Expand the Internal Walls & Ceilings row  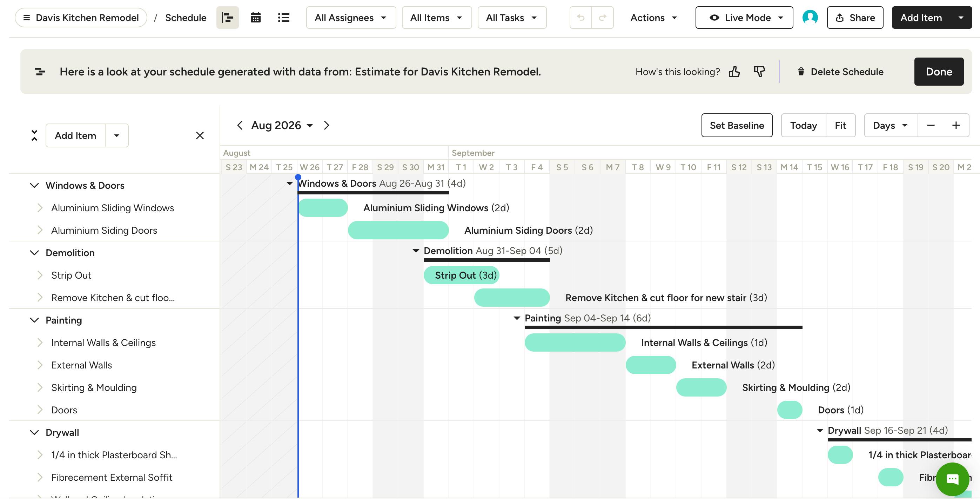40,342
